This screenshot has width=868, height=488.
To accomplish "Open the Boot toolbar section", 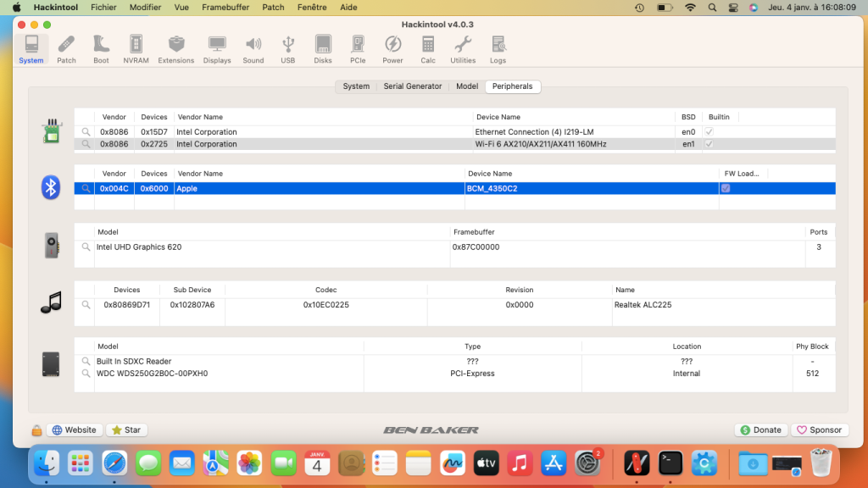I will [x=102, y=49].
